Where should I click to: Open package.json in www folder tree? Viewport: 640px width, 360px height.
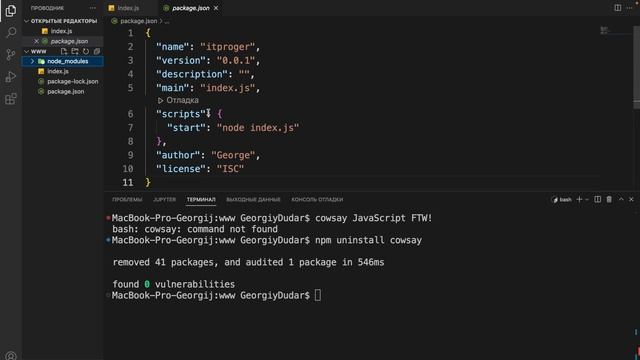tap(65, 92)
